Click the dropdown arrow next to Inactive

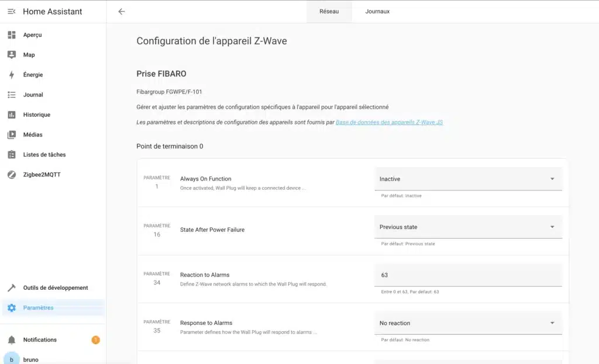pos(552,179)
